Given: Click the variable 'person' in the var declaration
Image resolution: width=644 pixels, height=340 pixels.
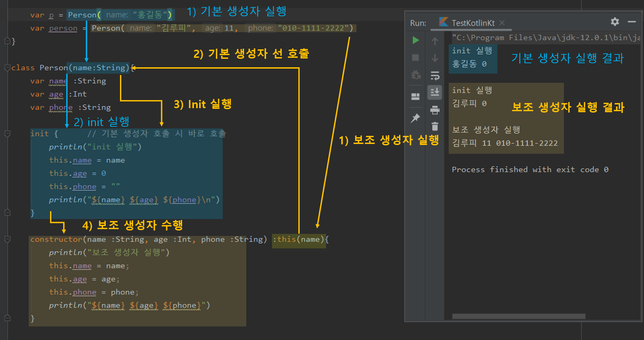Looking at the screenshot, I should pos(63,28).
